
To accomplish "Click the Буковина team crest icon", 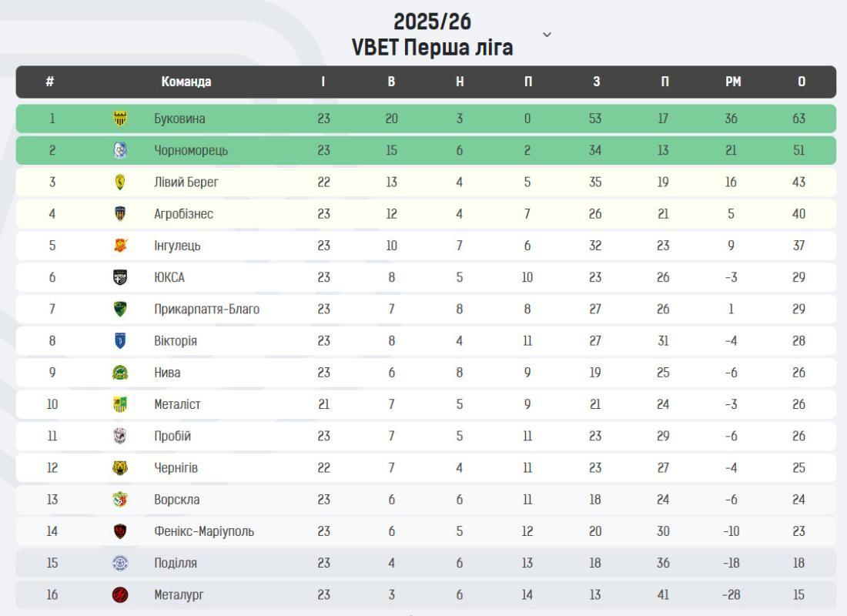I will pyautogui.click(x=120, y=119).
